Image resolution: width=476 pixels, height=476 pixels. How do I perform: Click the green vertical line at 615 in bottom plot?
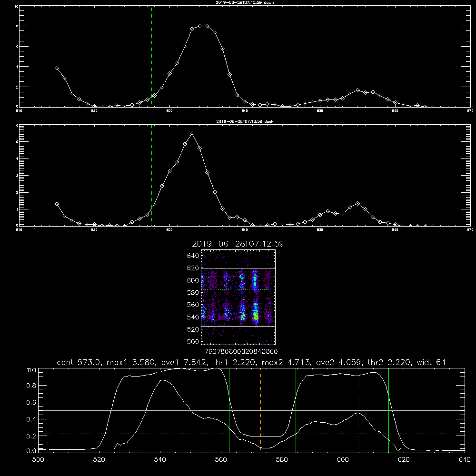388,410
